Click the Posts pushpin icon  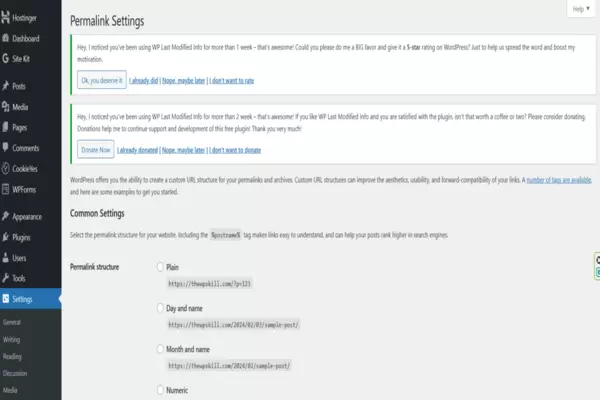point(5,86)
